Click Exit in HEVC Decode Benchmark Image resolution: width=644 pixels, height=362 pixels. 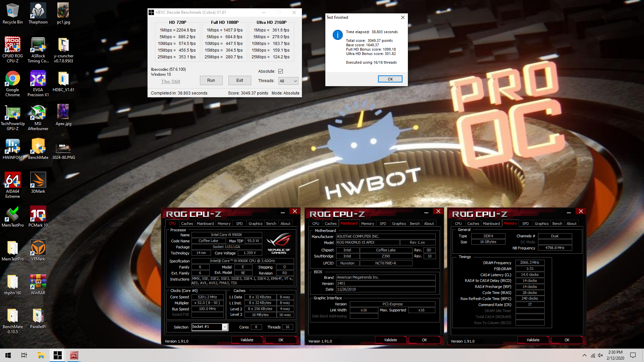[239, 80]
